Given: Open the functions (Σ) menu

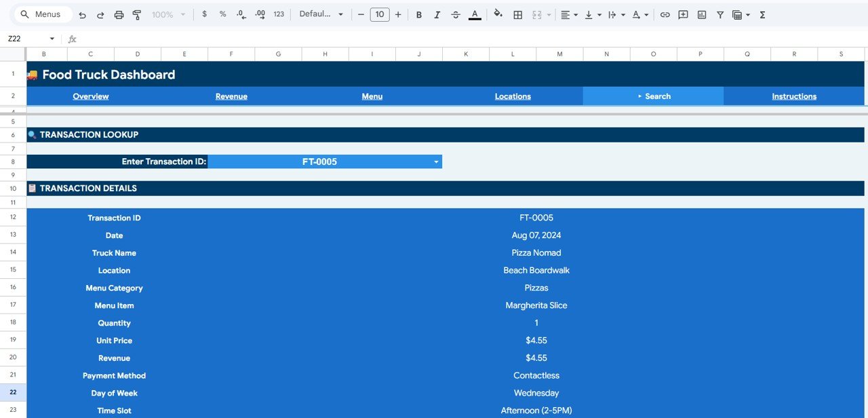Looking at the screenshot, I should (762, 14).
